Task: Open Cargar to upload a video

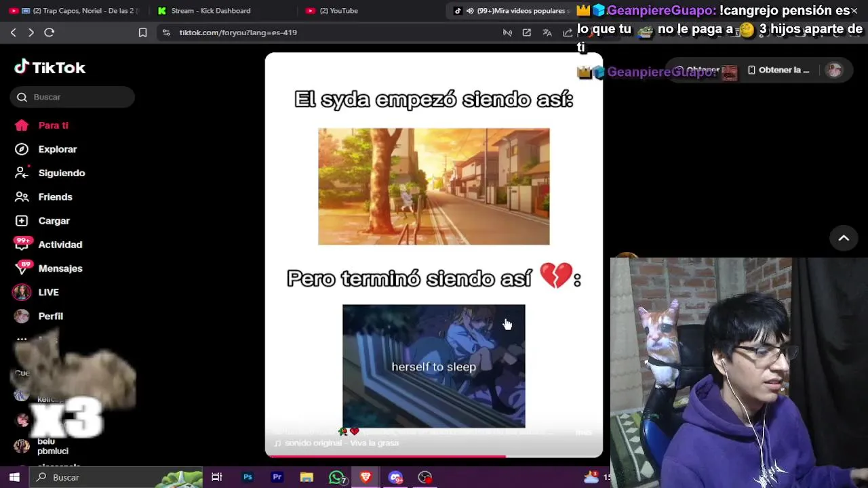Action: [x=54, y=220]
